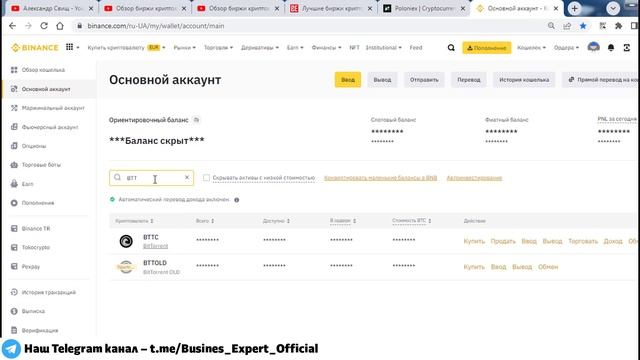Open Верификация in sidebar

click(x=34, y=330)
